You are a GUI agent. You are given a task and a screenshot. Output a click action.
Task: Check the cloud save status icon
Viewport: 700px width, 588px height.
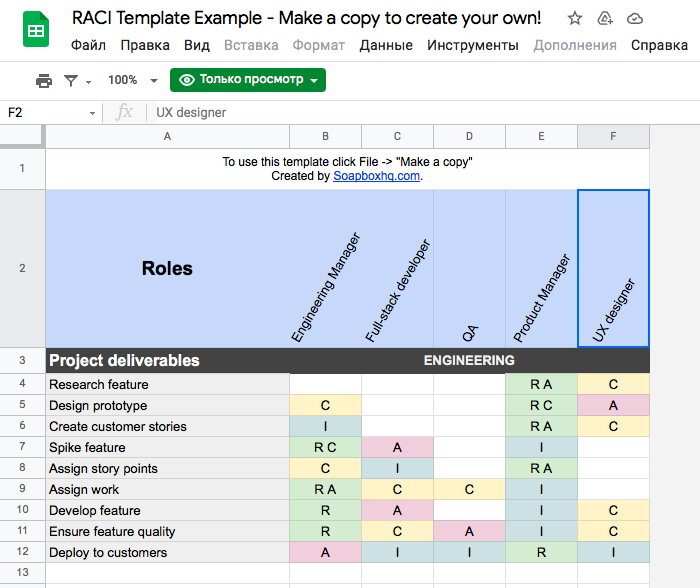[635, 19]
